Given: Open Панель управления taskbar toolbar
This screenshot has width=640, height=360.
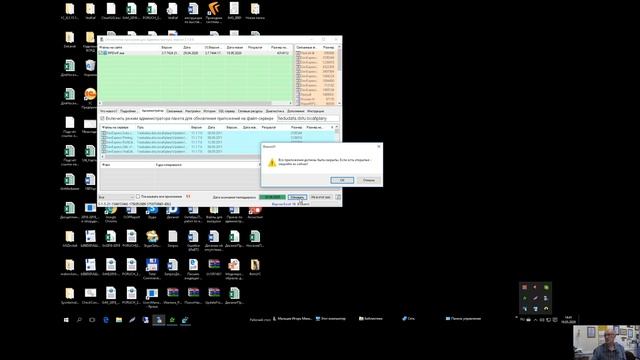Looking at the screenshot, I should [x=463, y=318].
